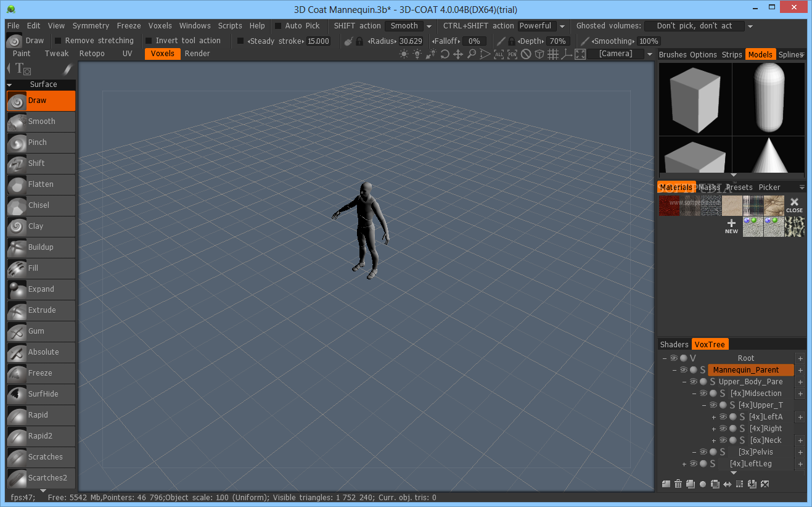Select the Absolute brush
The image size is (812, 507).
41,352
